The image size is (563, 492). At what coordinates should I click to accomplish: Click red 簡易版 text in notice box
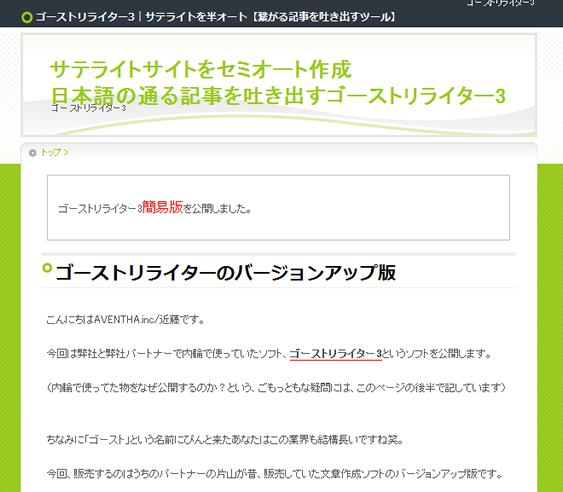coord(163,207)
